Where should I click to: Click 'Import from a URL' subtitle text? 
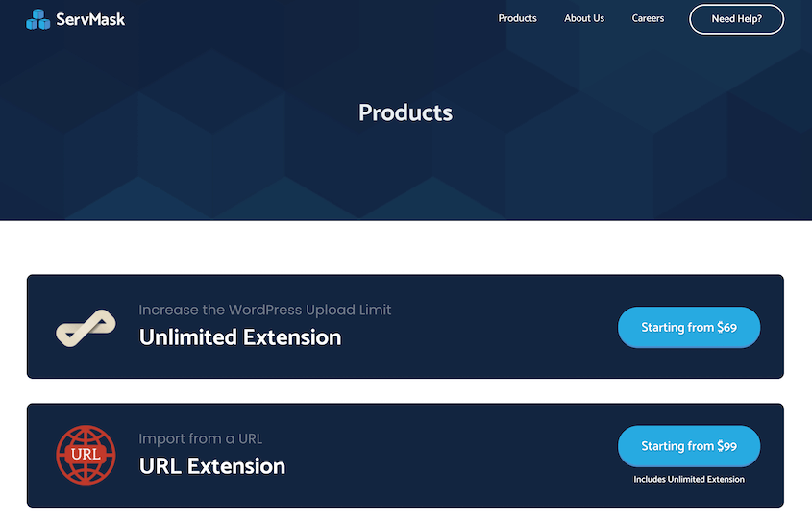point(201,439)
